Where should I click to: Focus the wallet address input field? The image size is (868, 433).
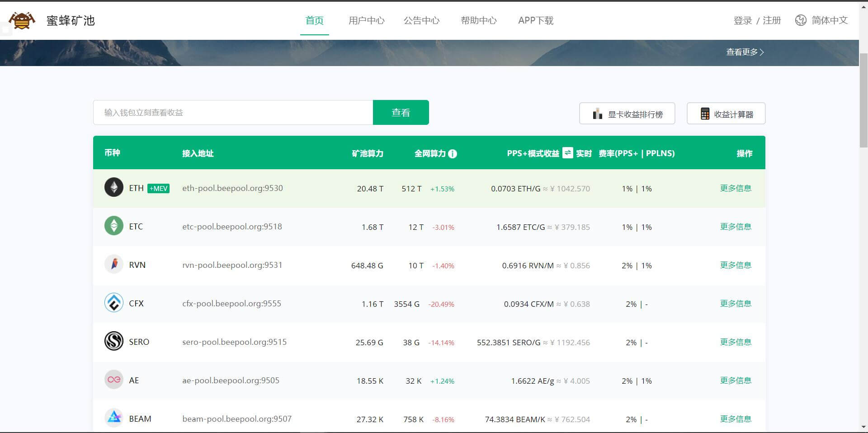pos(233,112)
